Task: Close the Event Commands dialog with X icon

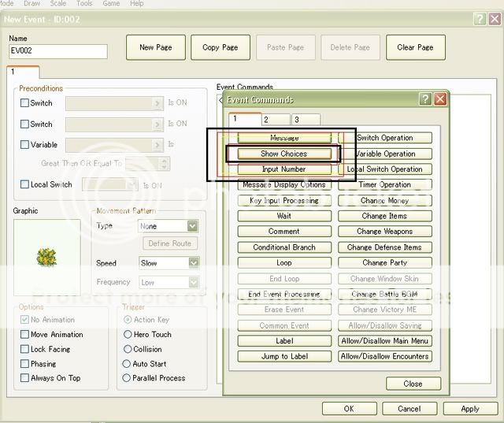Action: click(x=440, y=99)
